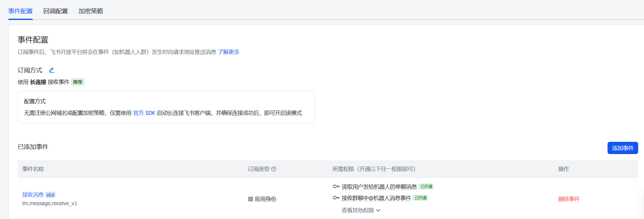
Task: Click the 已开通 badge on the 群聊 permission
Action: coord(420,198)
